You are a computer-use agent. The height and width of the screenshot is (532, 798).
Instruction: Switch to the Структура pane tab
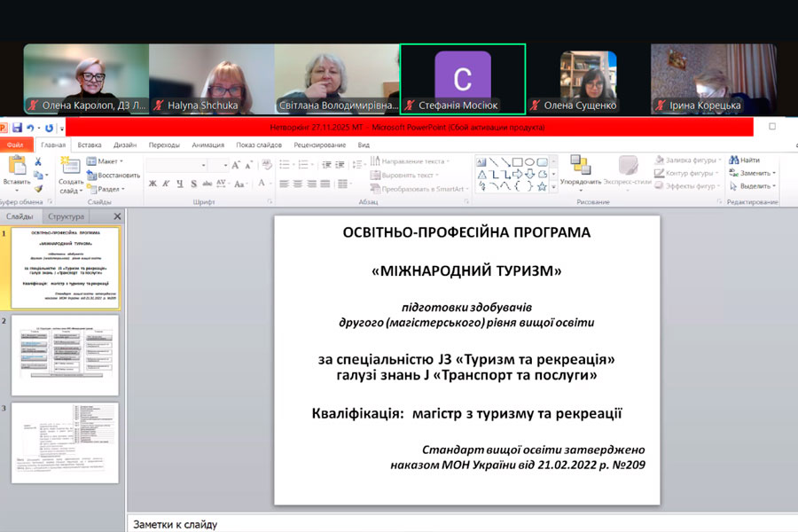pyautogui.click(x=66, y=216)
